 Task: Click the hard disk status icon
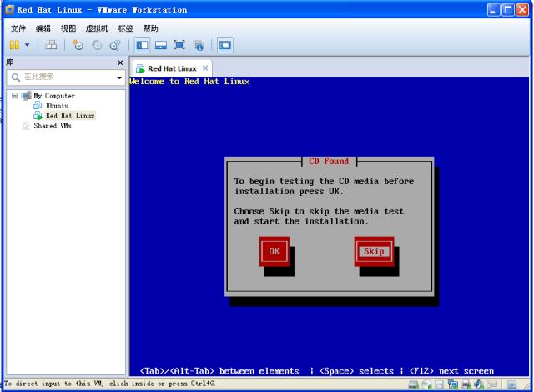click(414, 384)
